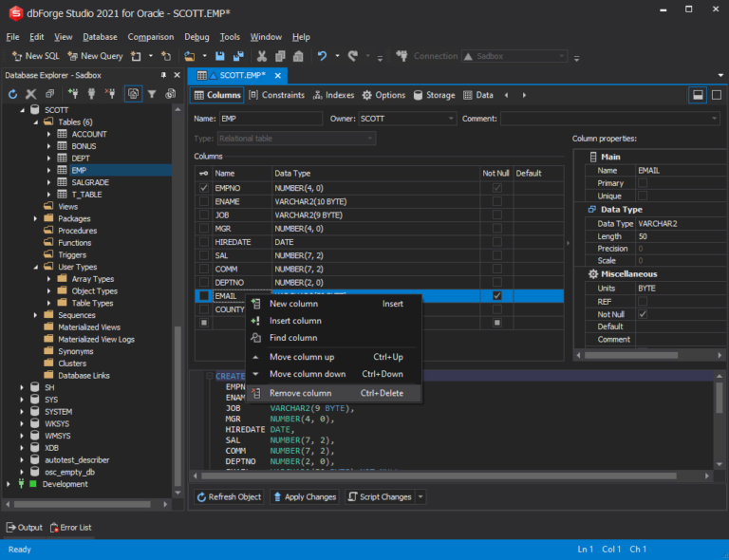Open the Owner dropdown showing SCOTT
Viewport: 729px width, 560px height.
click(449, 119)
